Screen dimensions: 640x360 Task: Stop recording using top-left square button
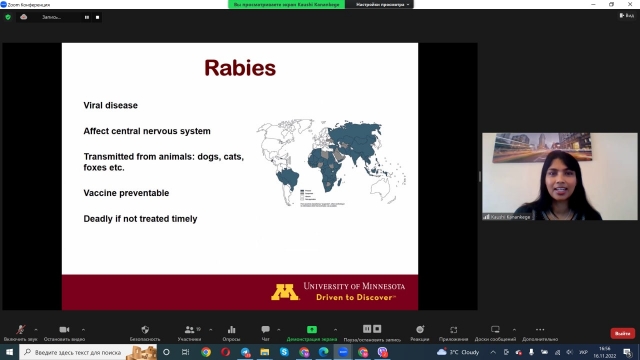tap(98, 17)
